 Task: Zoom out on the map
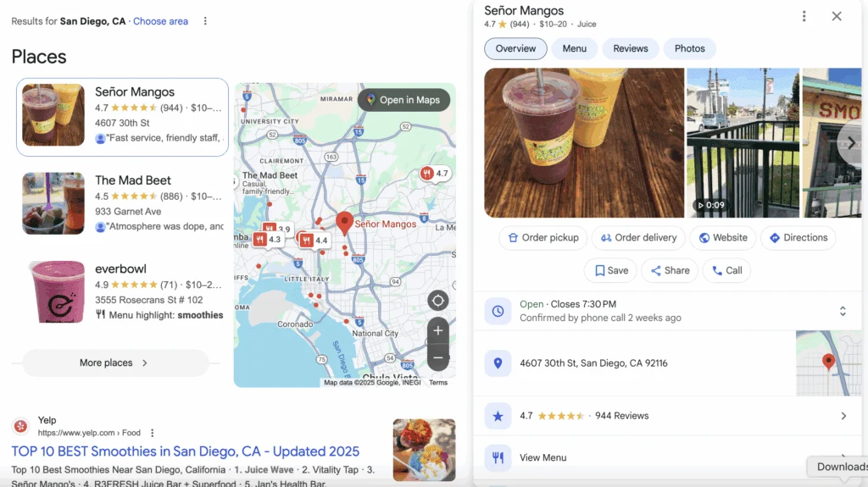438,357
